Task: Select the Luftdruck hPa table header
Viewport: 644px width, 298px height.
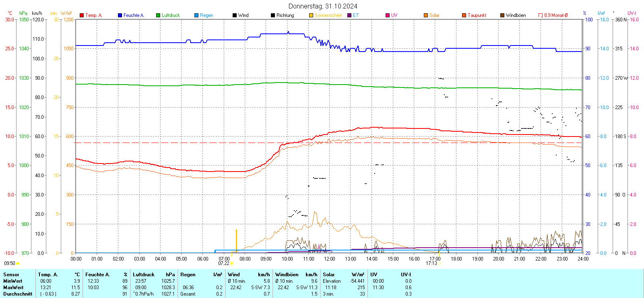Action: (x=154, y=275)
